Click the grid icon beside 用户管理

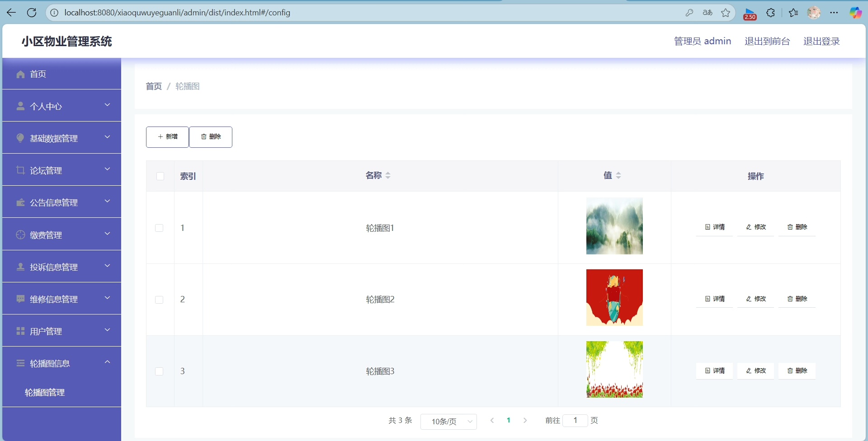pos(20,331)
